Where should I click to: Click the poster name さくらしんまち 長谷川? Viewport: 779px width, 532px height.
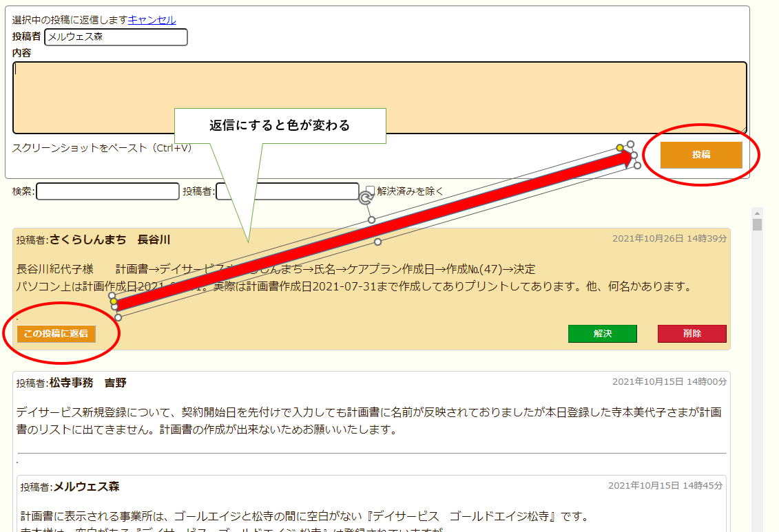coord(110,240)
